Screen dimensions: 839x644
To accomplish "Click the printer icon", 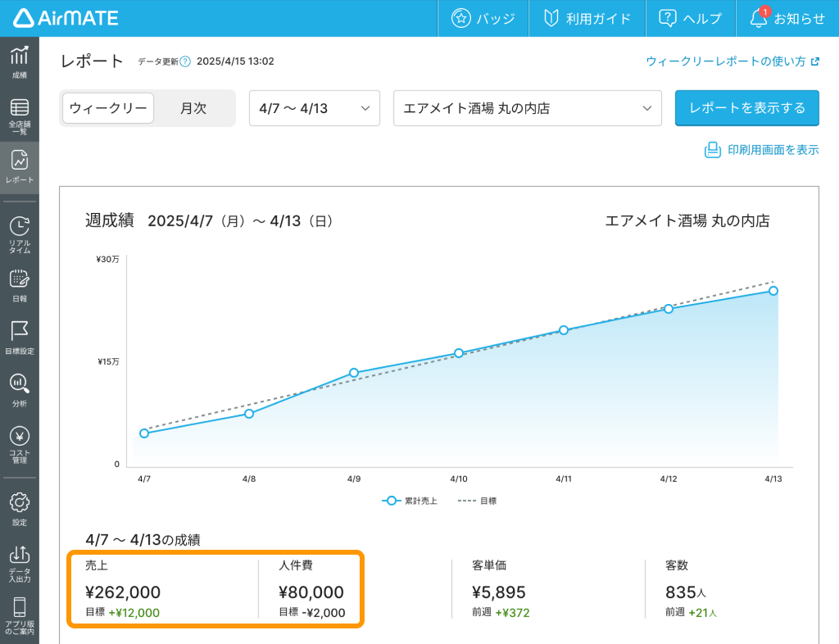I will [x=712, y=150].
